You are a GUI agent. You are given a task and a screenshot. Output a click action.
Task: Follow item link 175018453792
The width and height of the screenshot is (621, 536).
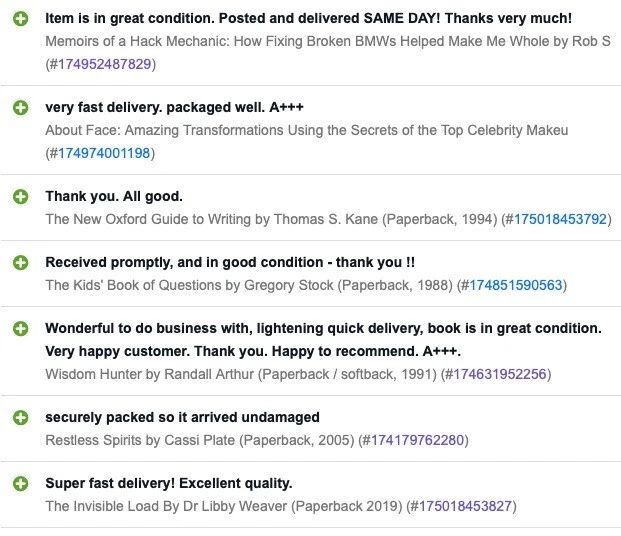(559, 219)
